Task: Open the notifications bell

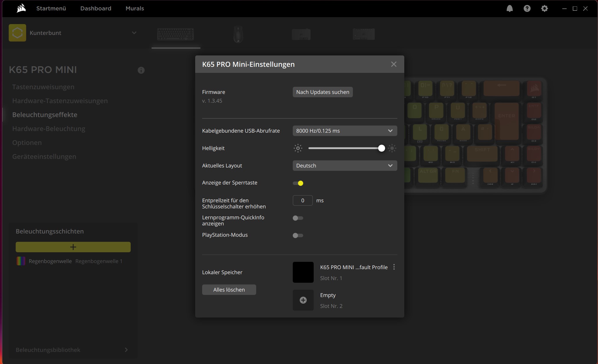Action: (509, 8)
